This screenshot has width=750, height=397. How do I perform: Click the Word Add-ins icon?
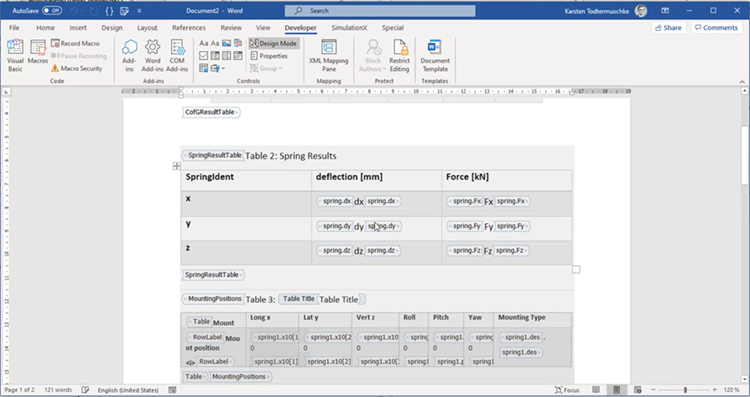(153, 55)
